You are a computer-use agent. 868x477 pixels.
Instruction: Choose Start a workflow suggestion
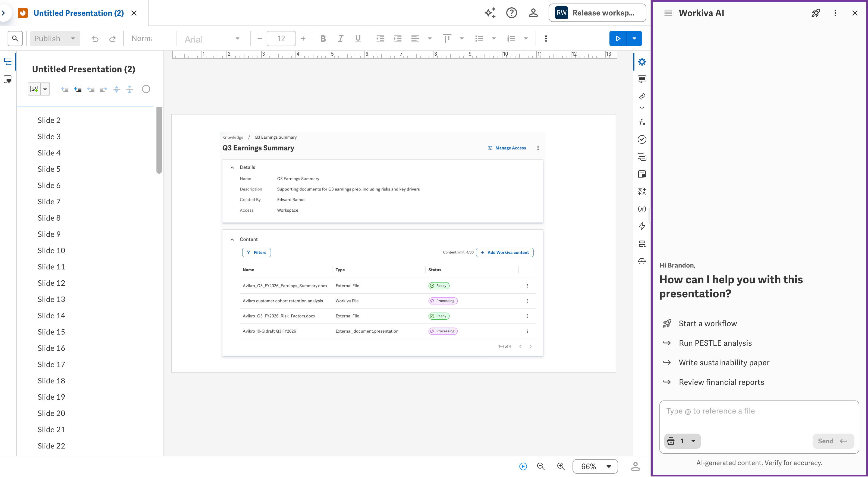tap(707, 323)
